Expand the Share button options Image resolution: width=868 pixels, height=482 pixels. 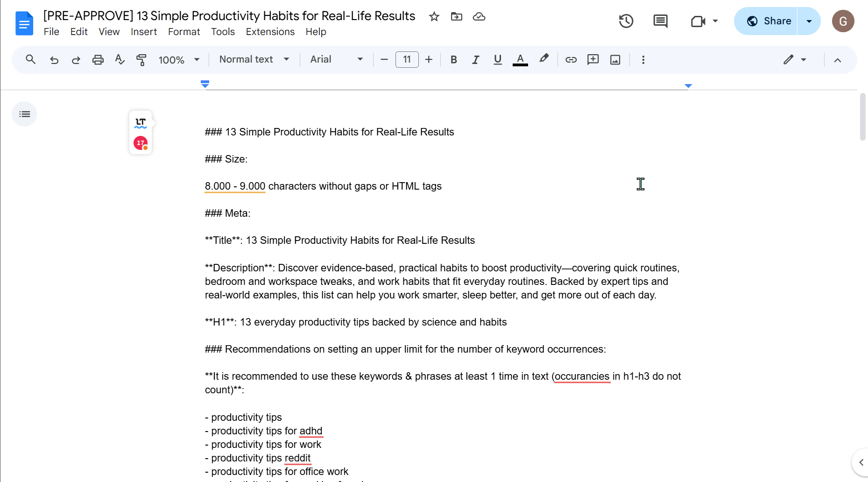(x=808, y=21)
